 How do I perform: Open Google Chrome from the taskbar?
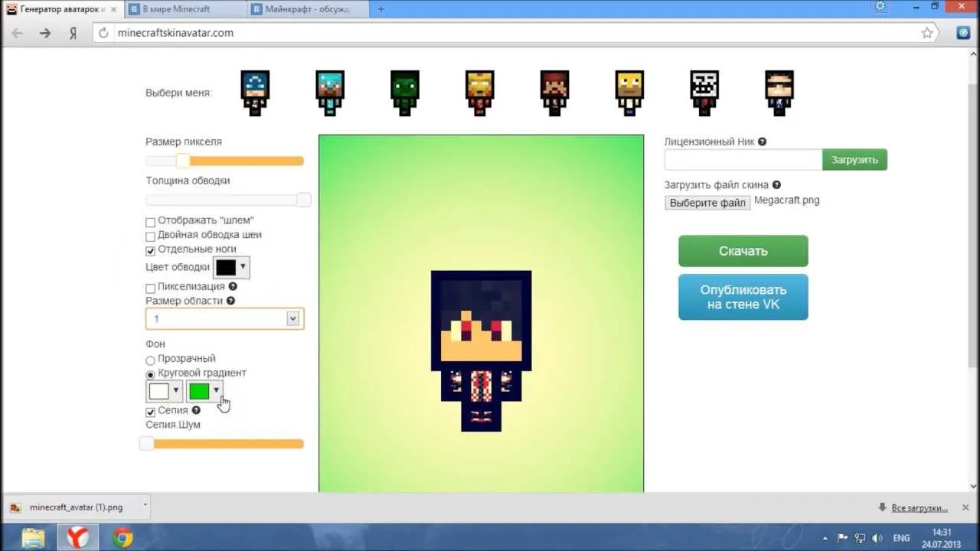(122, 537)
